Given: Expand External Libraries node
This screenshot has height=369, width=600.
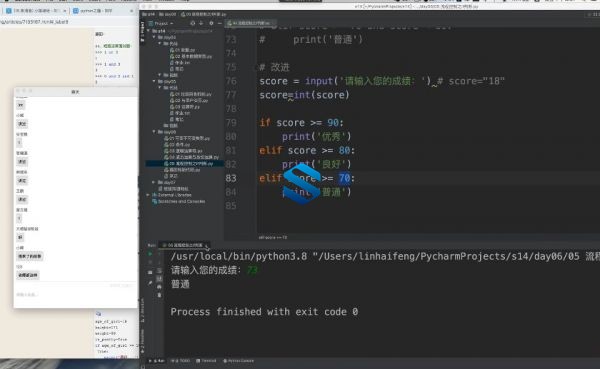Looking at the screenshot, I should point(148,195).
